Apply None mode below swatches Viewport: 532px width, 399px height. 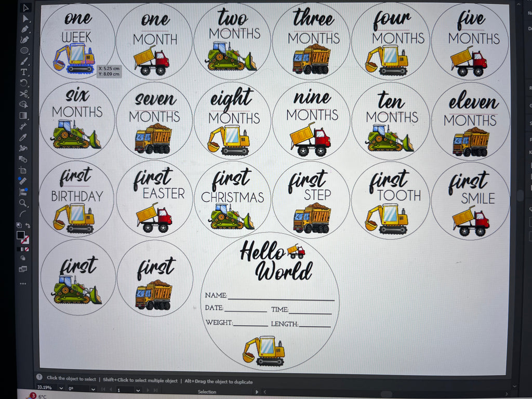click(27, 249)
